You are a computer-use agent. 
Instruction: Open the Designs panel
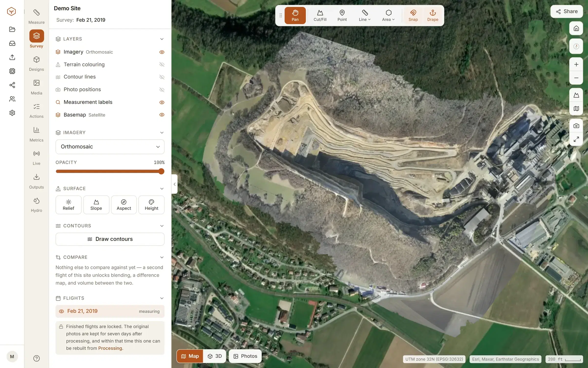(37, 64)
